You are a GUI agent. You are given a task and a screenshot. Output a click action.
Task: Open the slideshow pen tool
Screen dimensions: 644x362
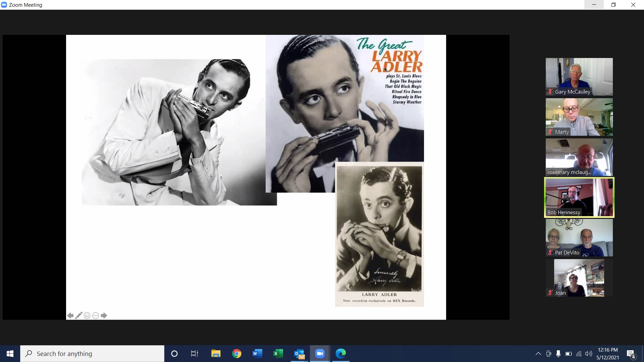pos(79,315)
